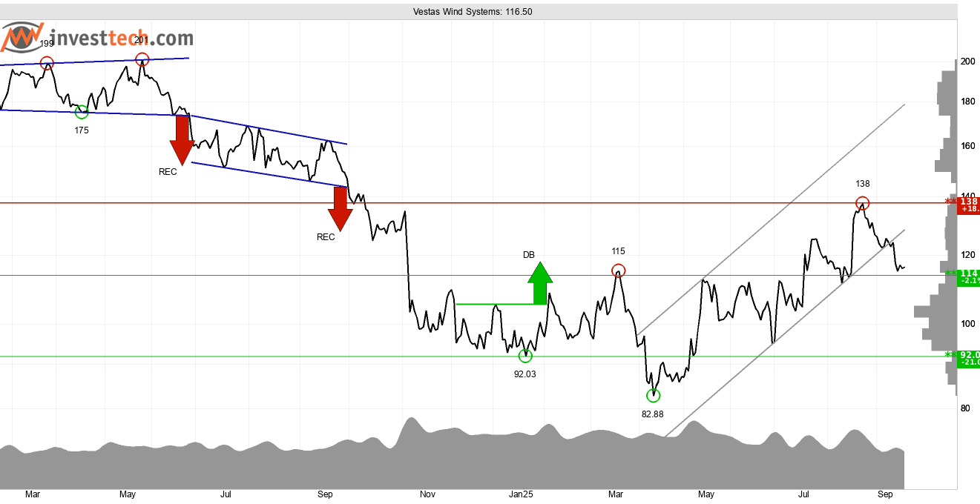Select the green circle marking low 175

(x=82, y=112)
